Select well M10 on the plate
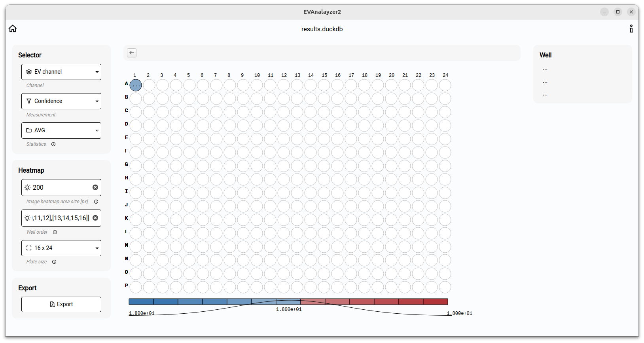 coord(257,247)
